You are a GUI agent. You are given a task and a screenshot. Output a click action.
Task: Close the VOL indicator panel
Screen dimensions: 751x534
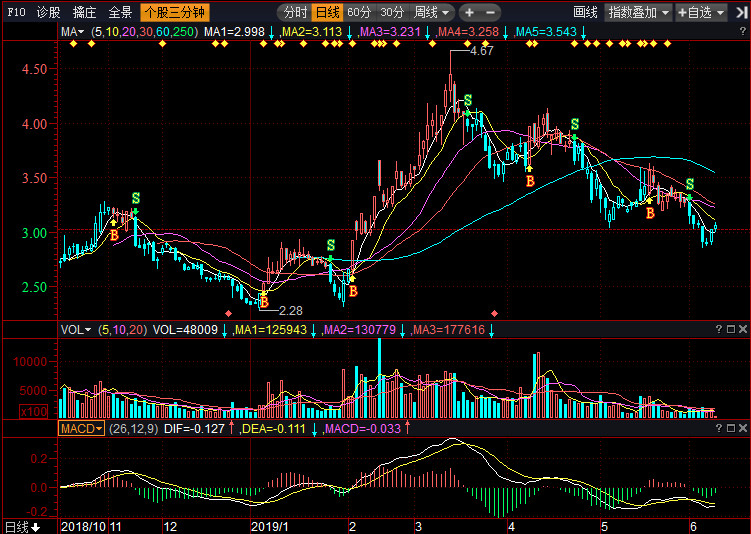click(742, 329)
